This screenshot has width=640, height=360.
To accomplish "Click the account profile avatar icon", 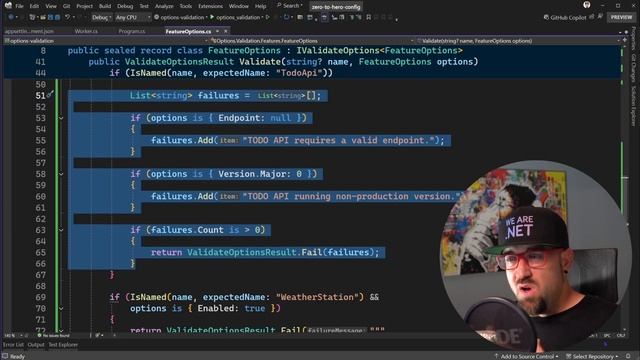I will click(x=587, y=5).
